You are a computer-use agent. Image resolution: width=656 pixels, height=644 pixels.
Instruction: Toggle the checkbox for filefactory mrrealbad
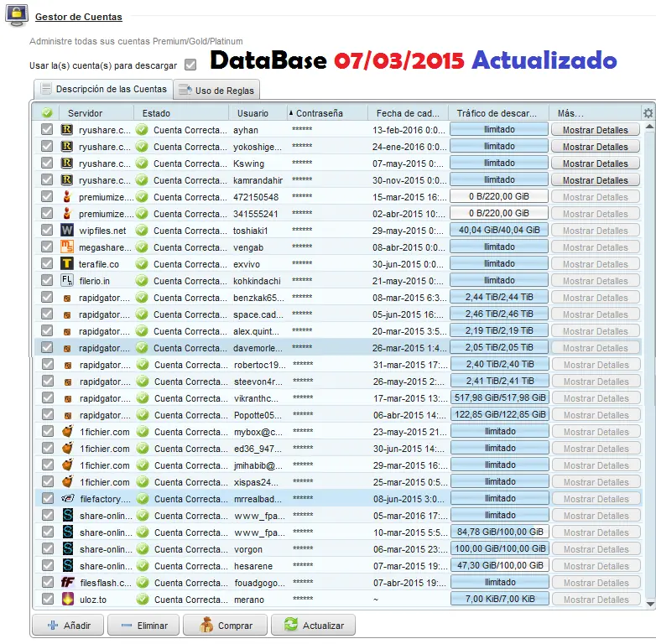pos(48,498)
